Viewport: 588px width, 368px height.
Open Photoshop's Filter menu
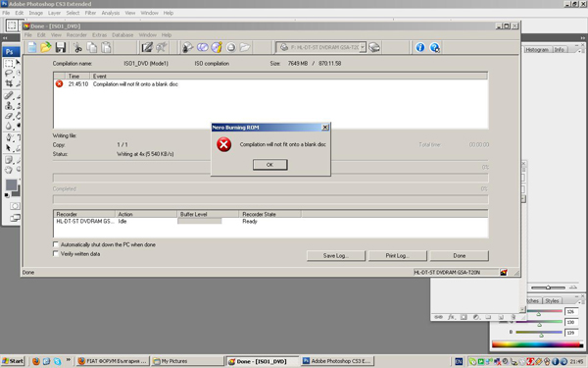90,13
